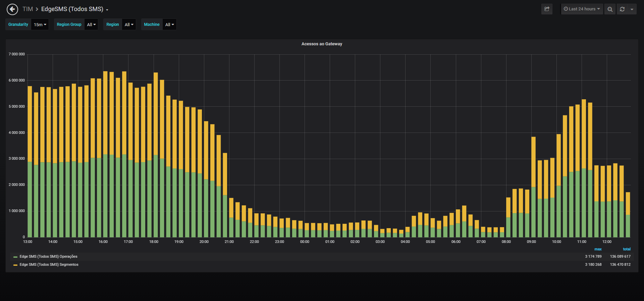
Task: Toggle the Edge SMS Segmentos legend series
Action: point(49,264)
